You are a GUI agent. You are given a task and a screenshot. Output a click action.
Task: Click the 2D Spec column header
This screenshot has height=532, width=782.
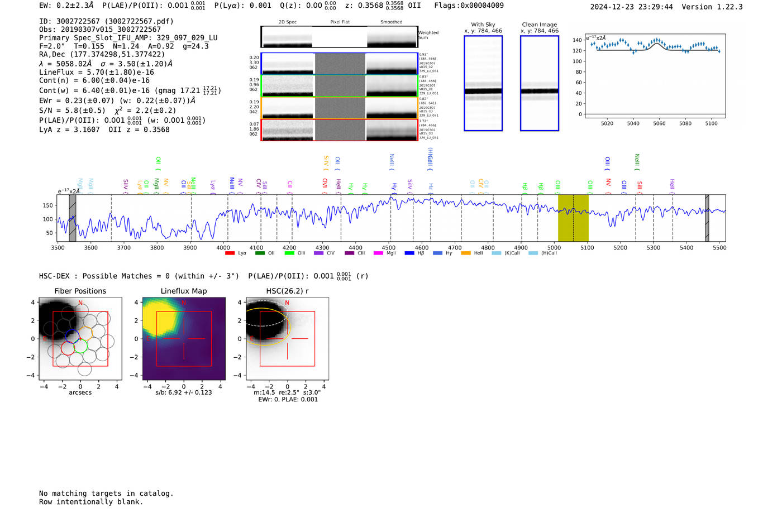(x=288, y=22)
